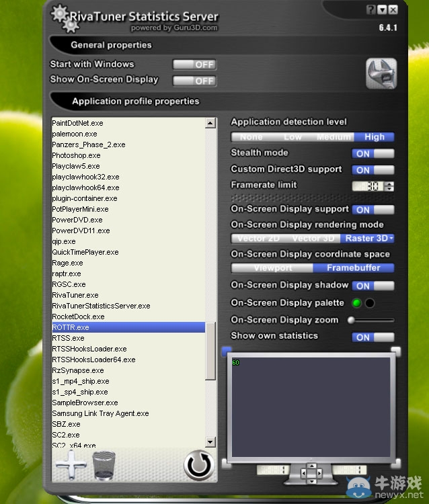Pick the black OSD palette color
Viewport: 429px width, 504px height.
coord(370,303)
